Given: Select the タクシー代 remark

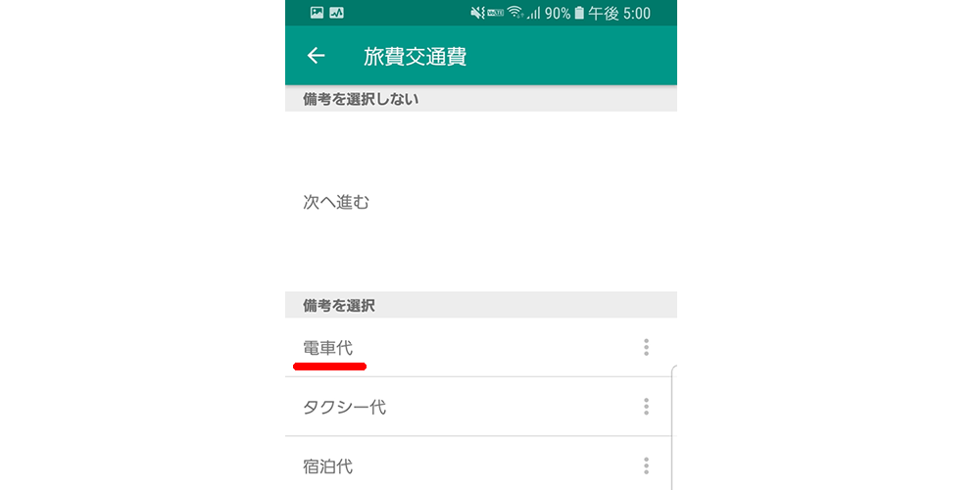Looking at the screenshot, I should pyautogui.click(x=344, y=407).
